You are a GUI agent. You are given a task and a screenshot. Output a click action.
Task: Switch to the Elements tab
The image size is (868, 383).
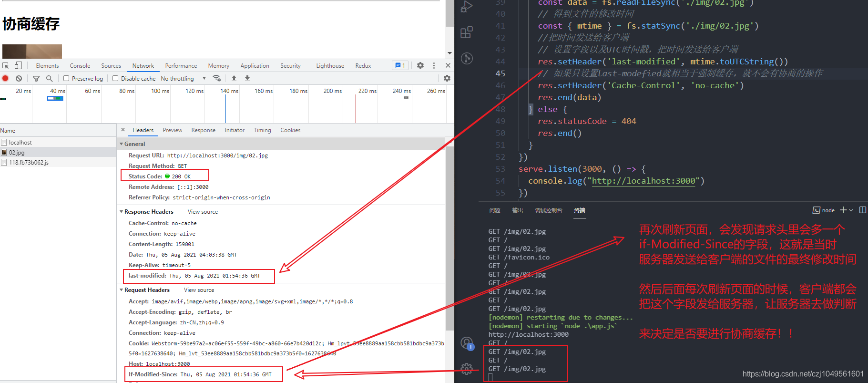(47, 66)
